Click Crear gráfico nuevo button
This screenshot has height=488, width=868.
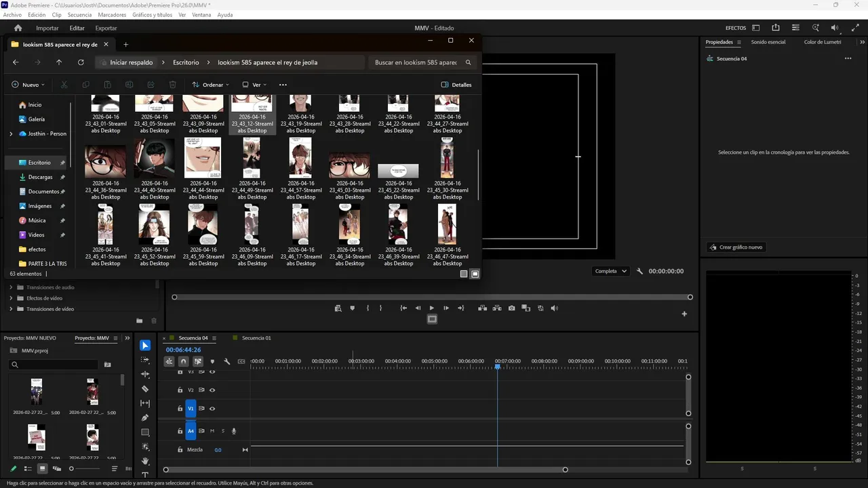[x=736, y=247]
